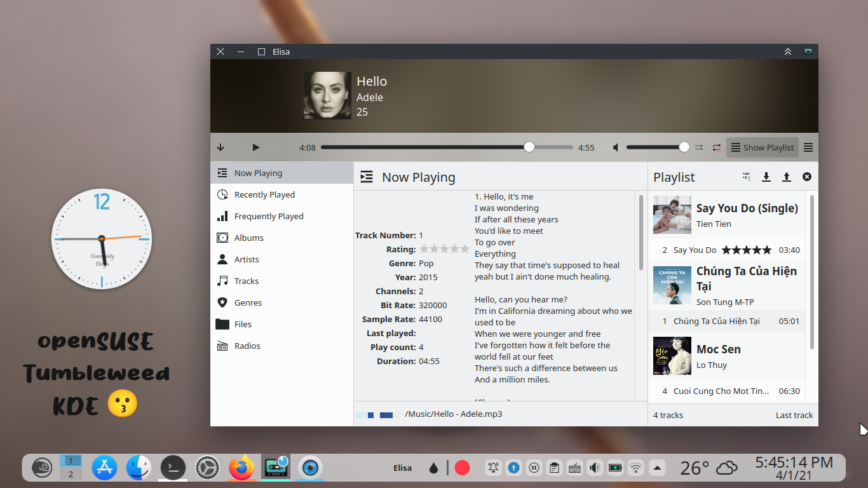
Task: Click the "Genre: Pop" metadata row
Action: coord(411,263)
